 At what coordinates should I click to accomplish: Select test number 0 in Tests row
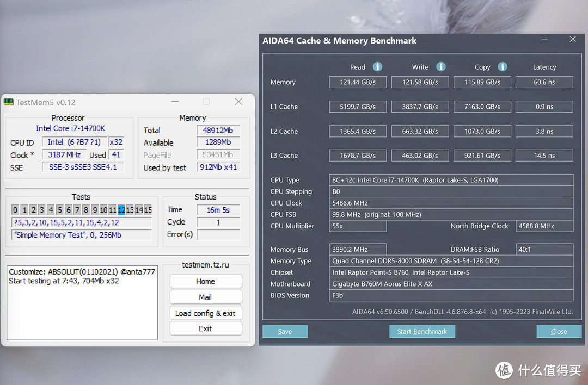pos(15,210)
